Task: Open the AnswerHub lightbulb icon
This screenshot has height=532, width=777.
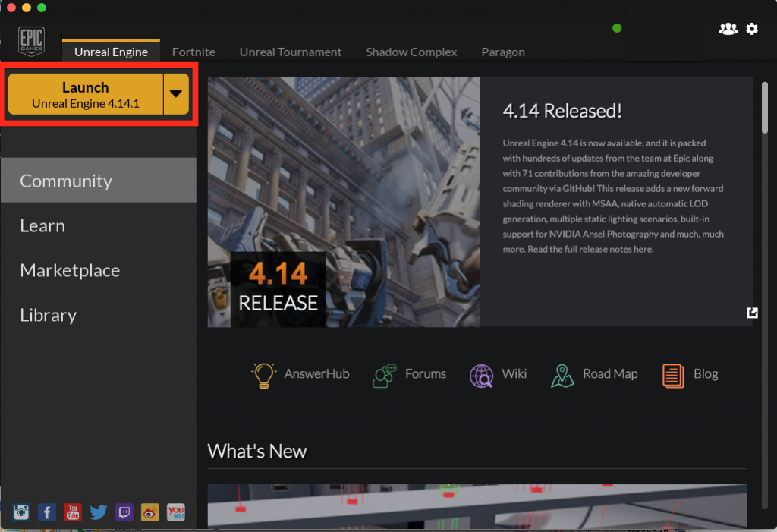Action: (x=263, y=375)
